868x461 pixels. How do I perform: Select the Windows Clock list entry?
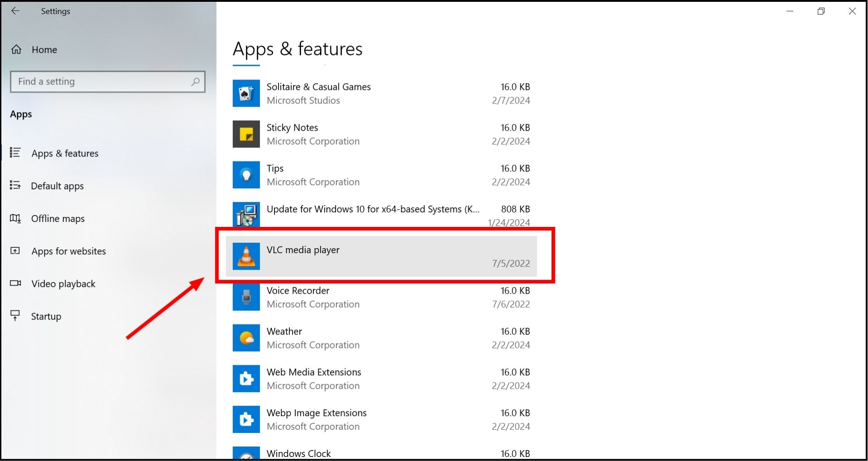click(298, 453)
